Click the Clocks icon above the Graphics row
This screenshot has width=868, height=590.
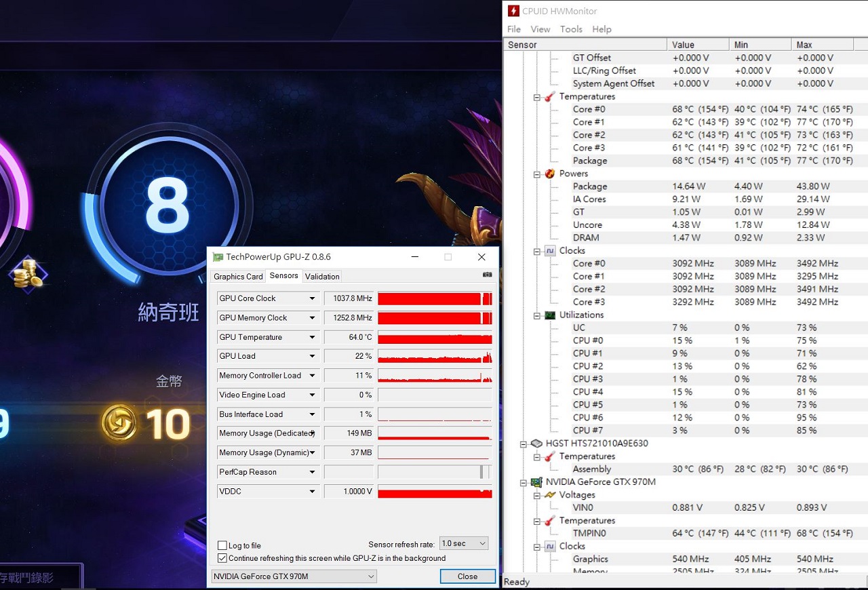tap(550, 547)
